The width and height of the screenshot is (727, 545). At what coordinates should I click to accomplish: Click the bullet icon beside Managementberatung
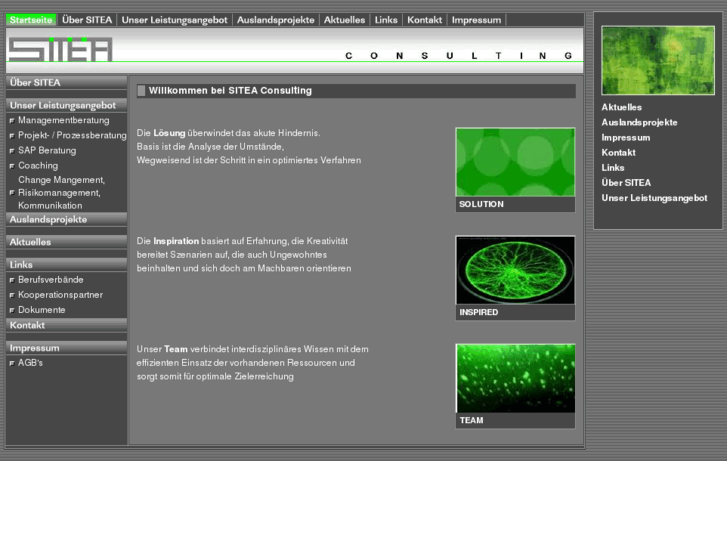click(12, 121)
